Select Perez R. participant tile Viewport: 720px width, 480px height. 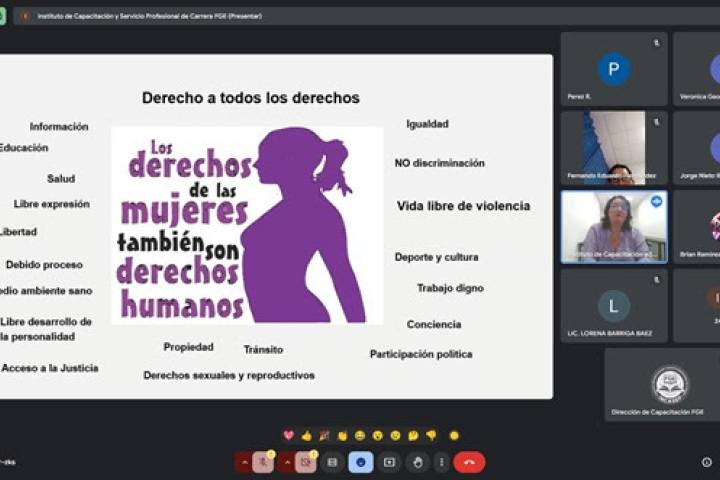pyautogui.click(x=613, y=69)
